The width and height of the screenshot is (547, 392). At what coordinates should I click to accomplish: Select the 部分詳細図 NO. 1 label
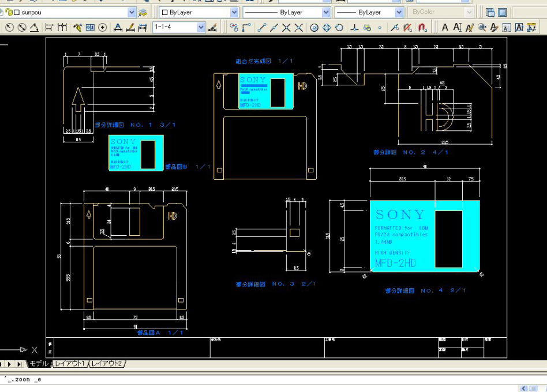(x=135, y=125)
